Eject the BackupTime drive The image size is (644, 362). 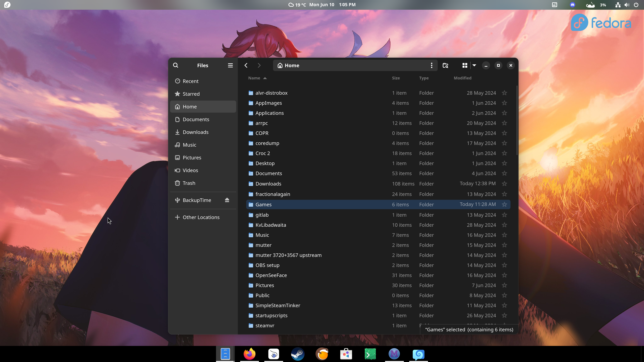[x=227, y=200]
